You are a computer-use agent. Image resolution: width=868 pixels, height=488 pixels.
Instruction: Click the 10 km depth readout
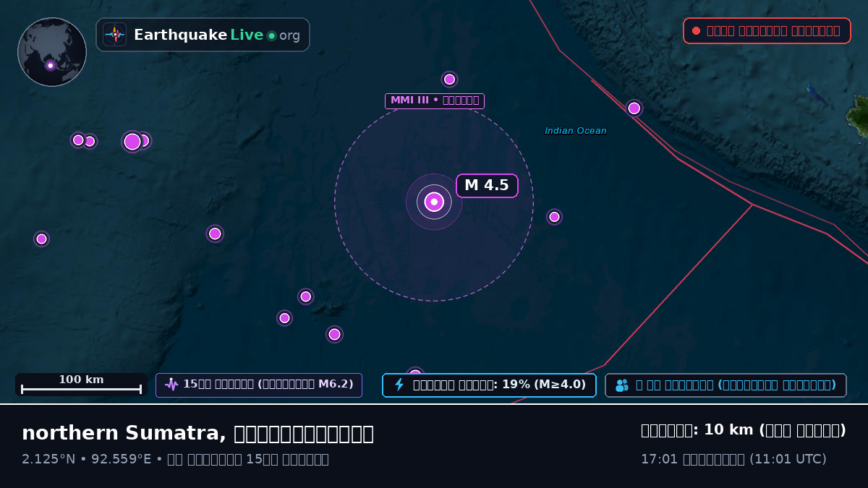[744, 430]
